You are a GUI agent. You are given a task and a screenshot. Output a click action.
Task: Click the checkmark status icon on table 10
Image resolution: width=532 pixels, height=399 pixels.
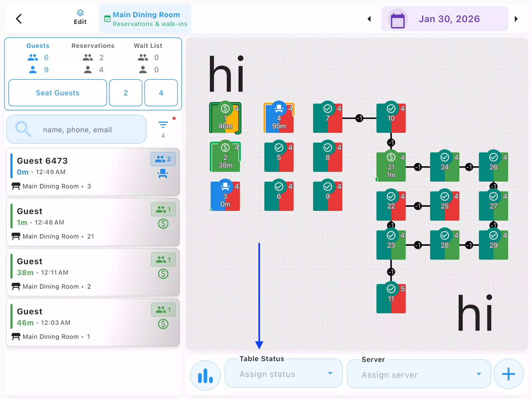391,108
